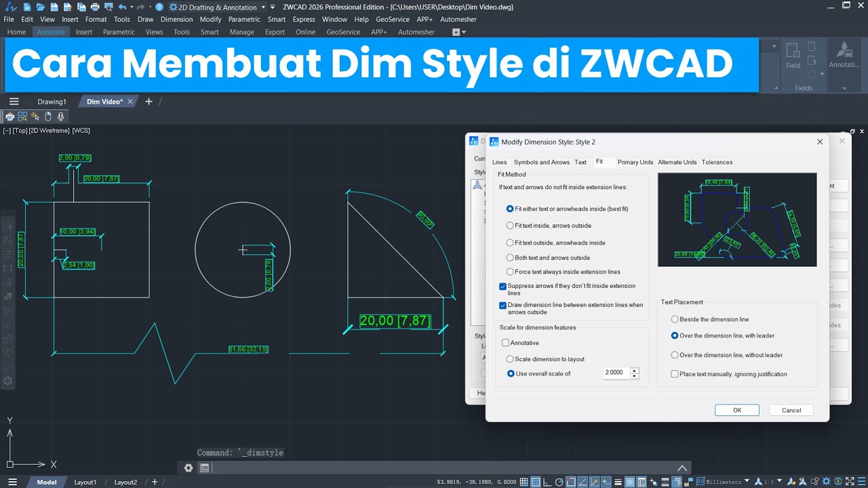Open Help with the question mark icon

pos(159,7)
